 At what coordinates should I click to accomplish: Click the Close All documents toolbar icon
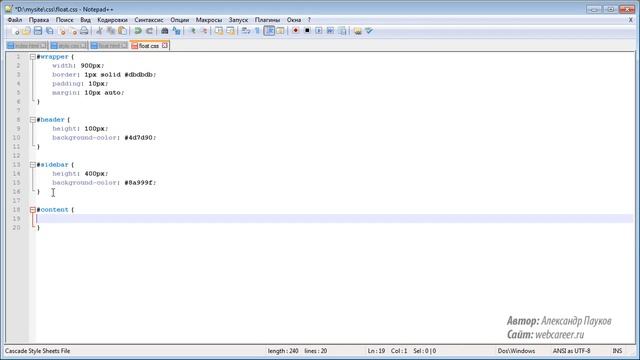click(73, 31)
